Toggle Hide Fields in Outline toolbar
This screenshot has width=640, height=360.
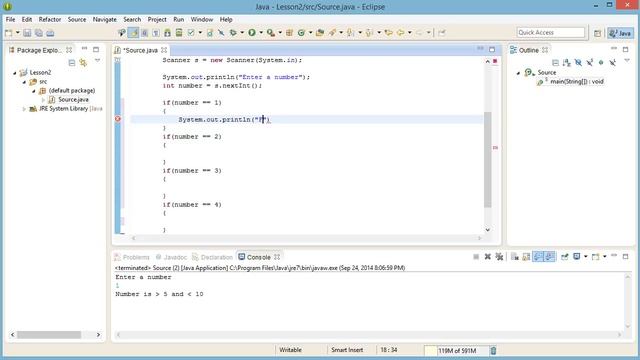[578, 62]
